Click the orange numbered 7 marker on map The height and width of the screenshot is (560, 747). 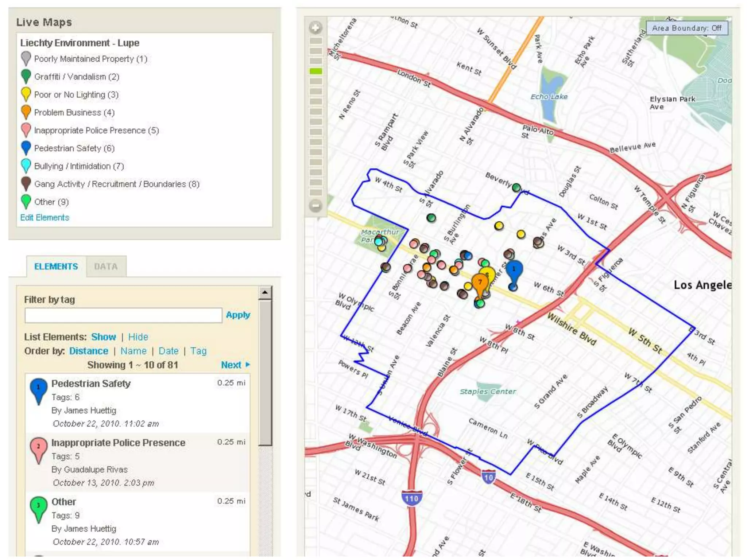point(480,283)
